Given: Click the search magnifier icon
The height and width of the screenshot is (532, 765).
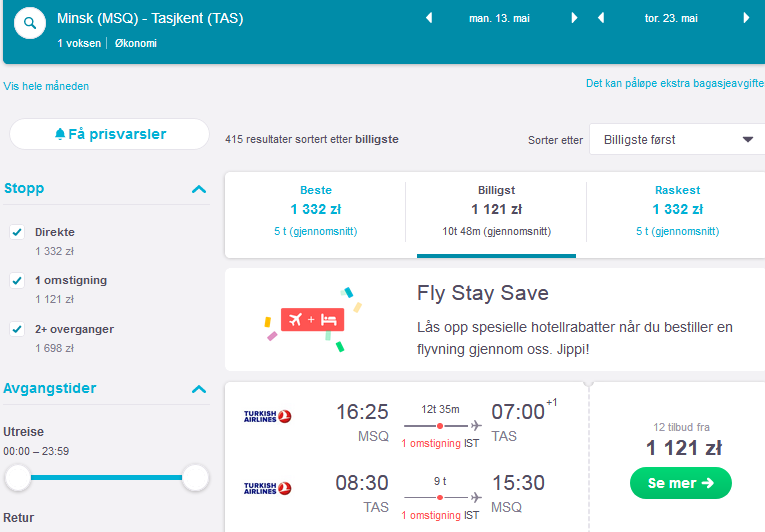Looking at the screenshot, I should click(x=30, y=23).
